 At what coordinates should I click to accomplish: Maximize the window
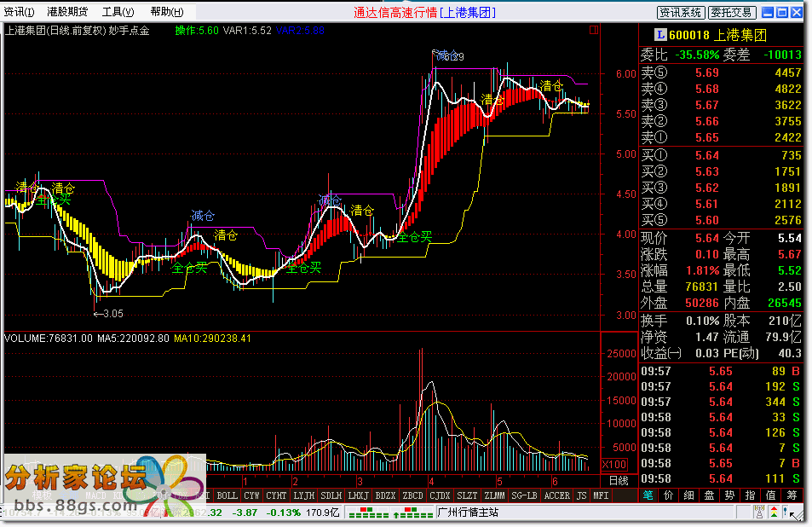(x=782, y=13)
